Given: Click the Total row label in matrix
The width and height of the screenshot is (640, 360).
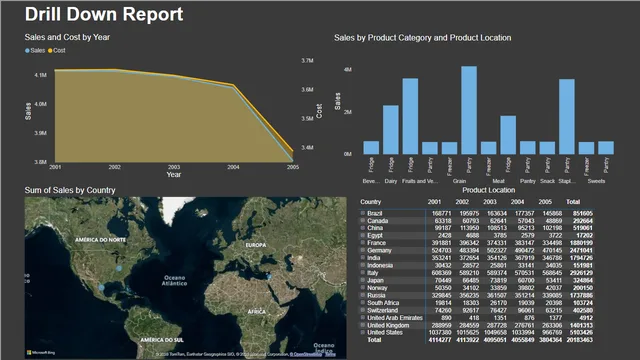Looking at the screenshot, I should [x=374, y=340].
